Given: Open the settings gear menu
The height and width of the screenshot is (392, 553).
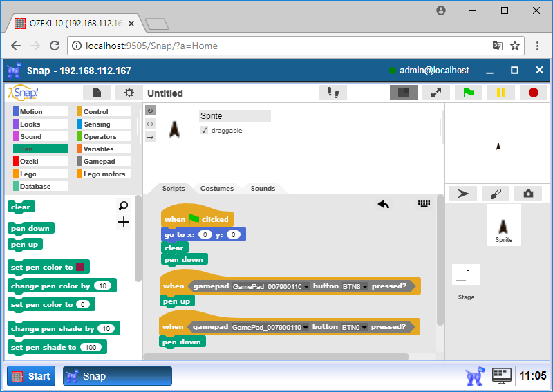Looking at the screenshot, I should [129, 93].
